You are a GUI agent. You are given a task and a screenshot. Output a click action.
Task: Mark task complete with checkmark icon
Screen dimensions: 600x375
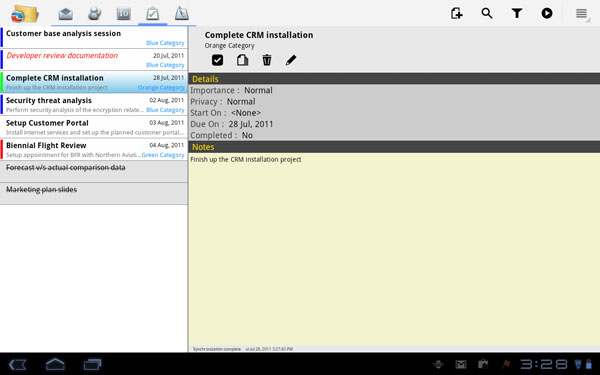coord(217,60)
